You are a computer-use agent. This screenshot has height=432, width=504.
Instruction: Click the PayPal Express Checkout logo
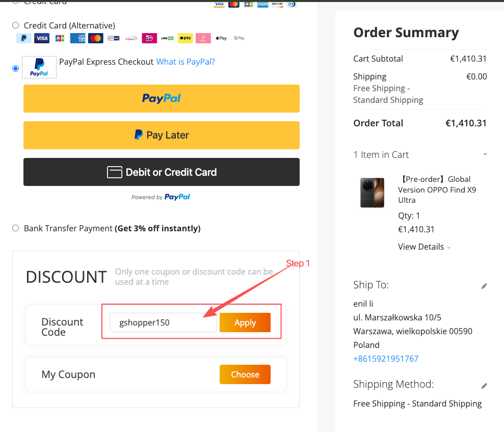tap(39, 67)
